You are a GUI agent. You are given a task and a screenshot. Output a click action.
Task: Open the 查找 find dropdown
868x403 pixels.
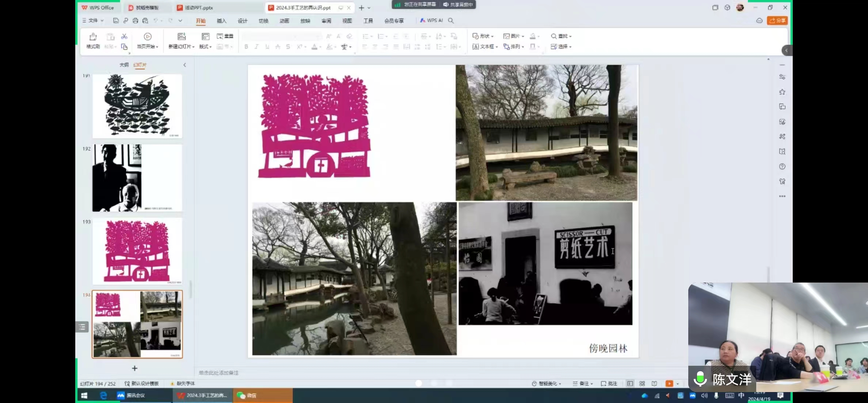pos(561,36)
